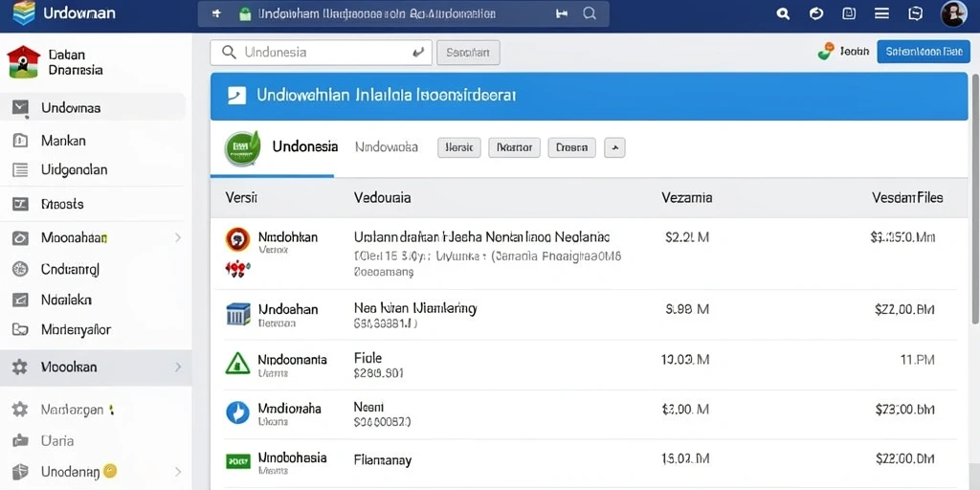Click the address bar at top
The image size is (980, 490).
pyautogui.click(x=404, y=13)
